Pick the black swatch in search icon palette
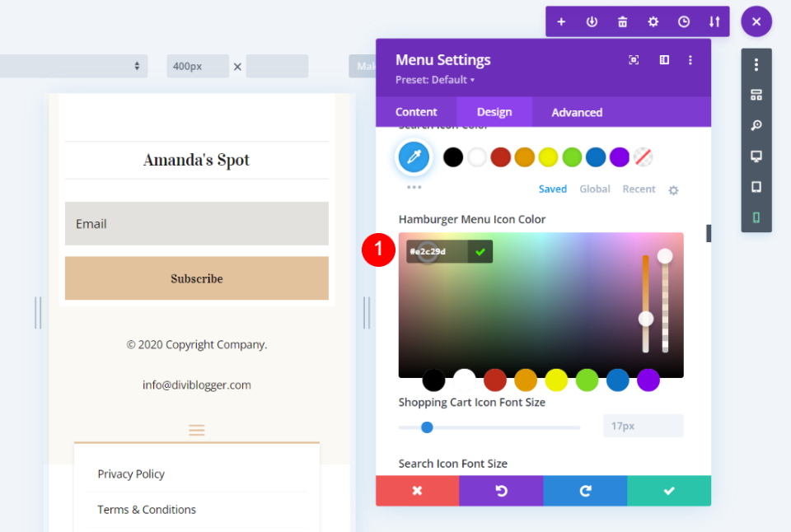 pyautogui.click(x=453, y=156)
